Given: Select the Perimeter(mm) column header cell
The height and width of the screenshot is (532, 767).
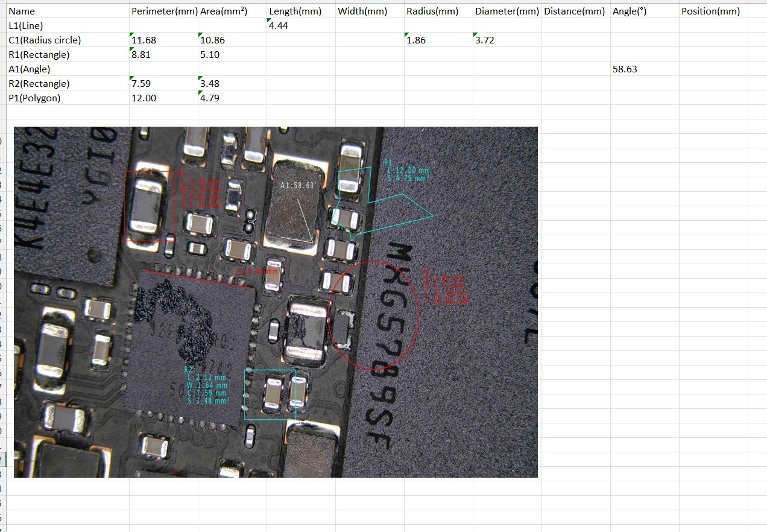Looking at the screenshot, I should (x=163, y=11).
